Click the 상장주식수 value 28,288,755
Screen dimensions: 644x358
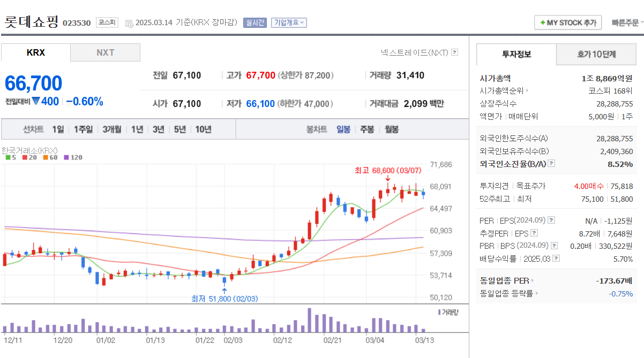coord(615,104)
